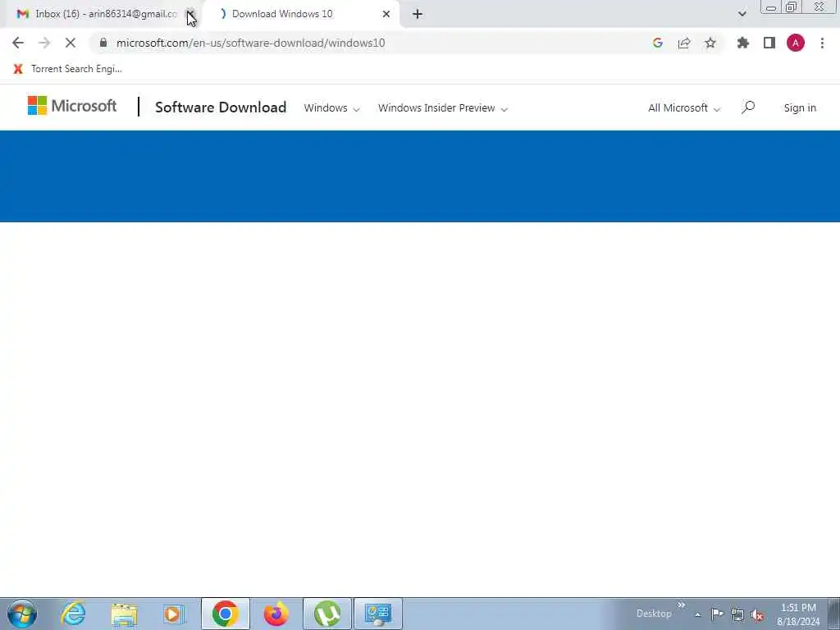Close the Gmail Inbox tab

click(x=190, y=14)
